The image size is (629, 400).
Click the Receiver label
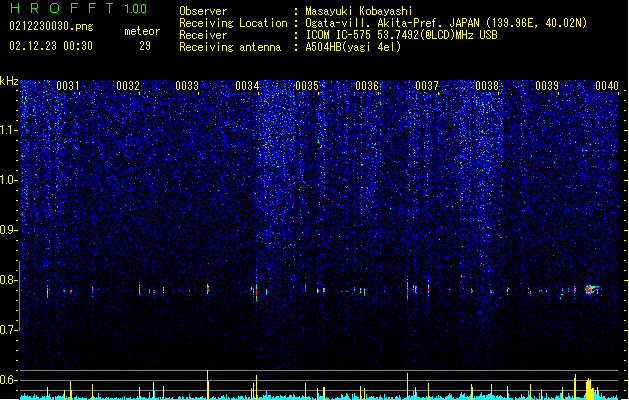coord(203,35)
